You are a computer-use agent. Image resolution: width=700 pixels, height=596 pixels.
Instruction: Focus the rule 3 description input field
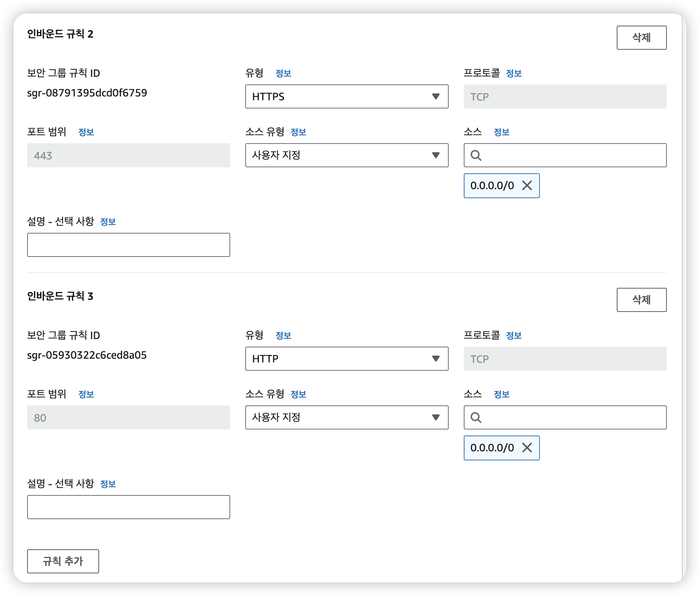(x=128, y=507)
